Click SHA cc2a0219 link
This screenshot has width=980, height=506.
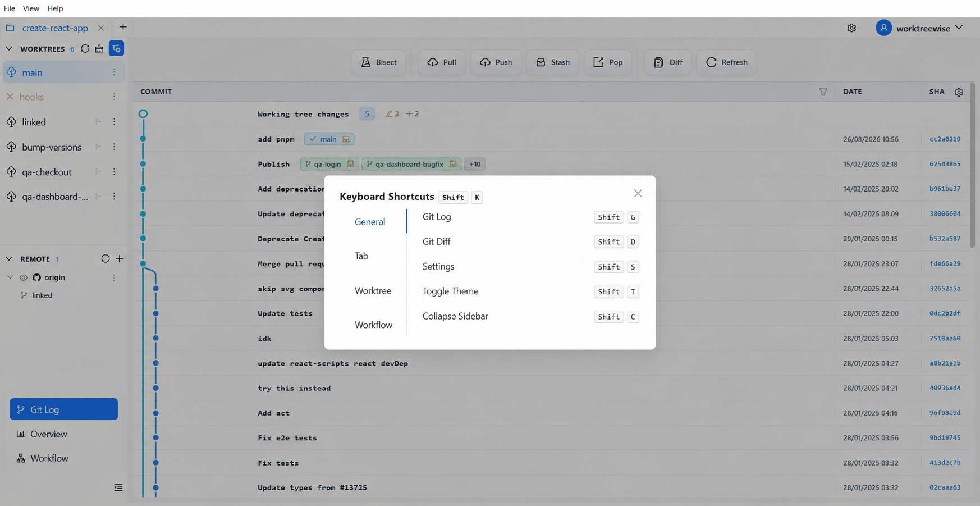click(x=945, y=139)
